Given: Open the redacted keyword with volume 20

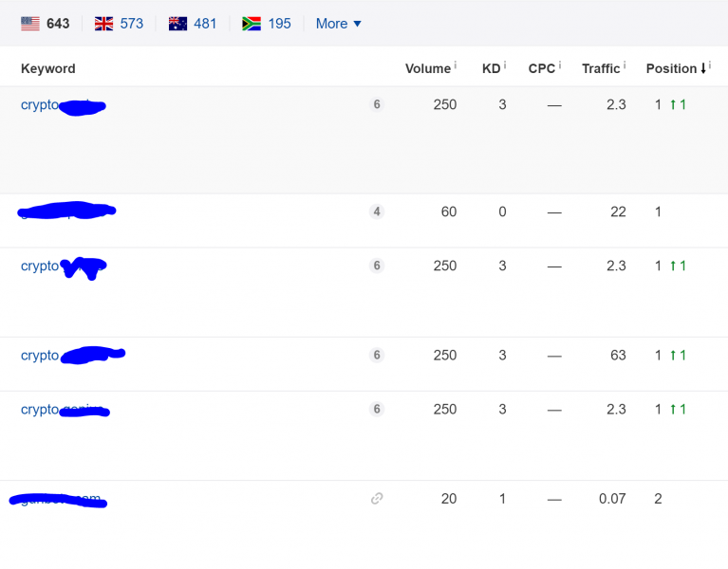Looking at the screenshot, I should click(x=58, y=500).
